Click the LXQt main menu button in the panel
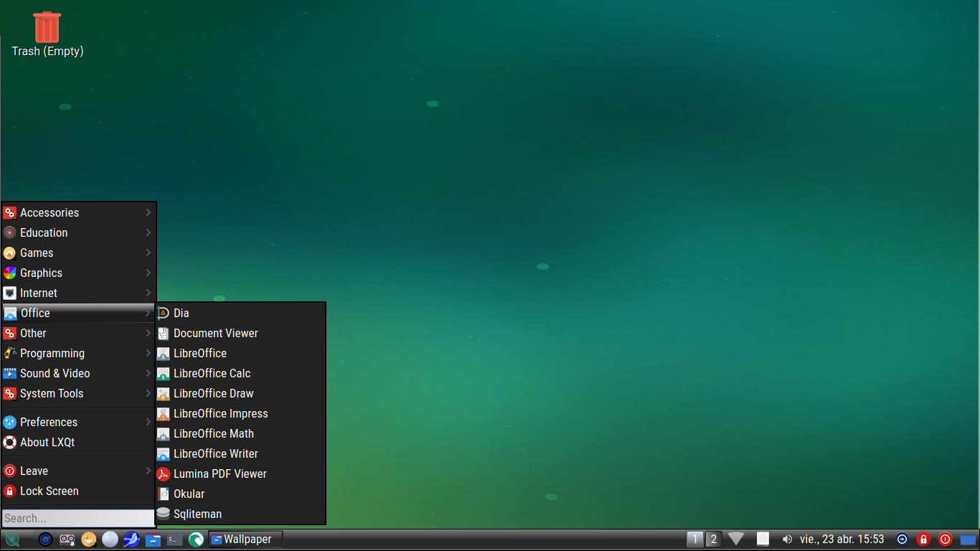This screenshot has height=551, width=980. pos(12,540)
